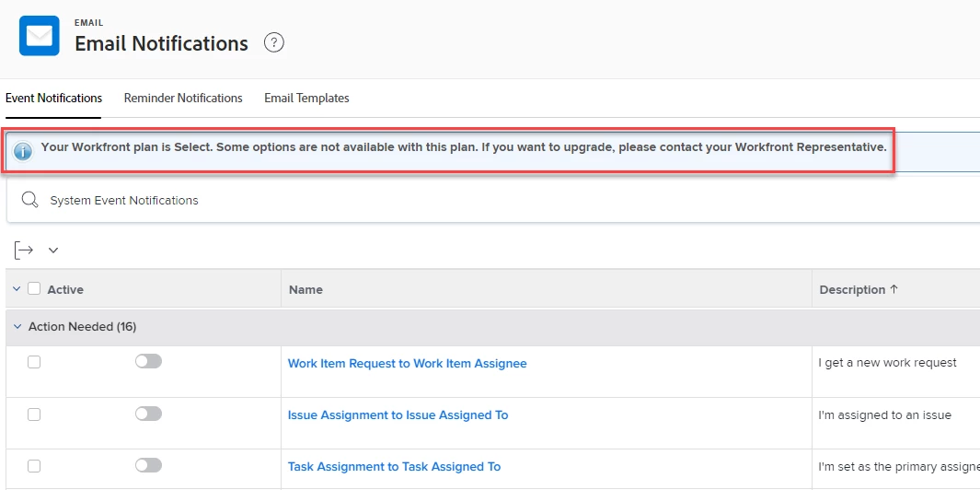980x490 pixels.
Task: Collapse the Action Needed (16) group
Action: click(17, 327)
